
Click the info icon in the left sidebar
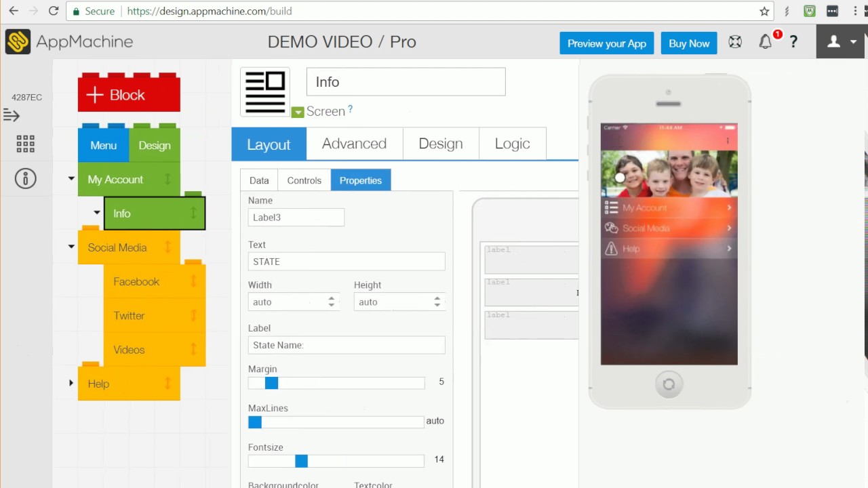pos(25,178)
